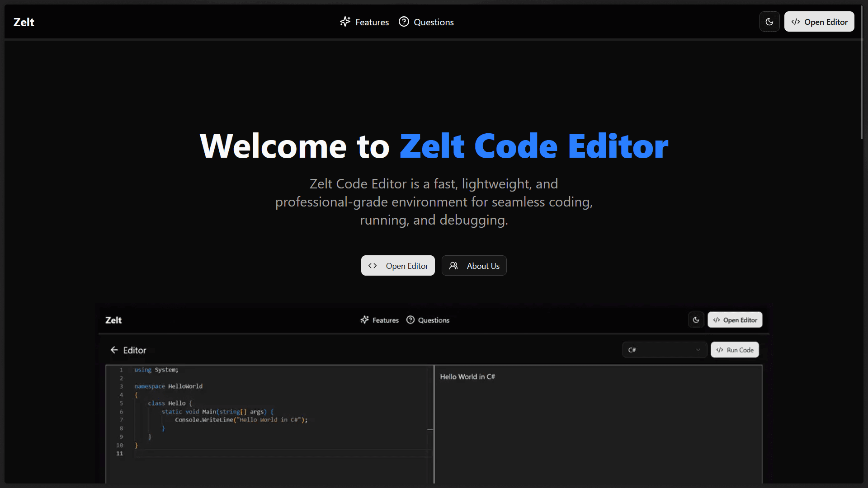Click the hero Open Editor button
Viewport: 868px width, 488px height.
398,266
